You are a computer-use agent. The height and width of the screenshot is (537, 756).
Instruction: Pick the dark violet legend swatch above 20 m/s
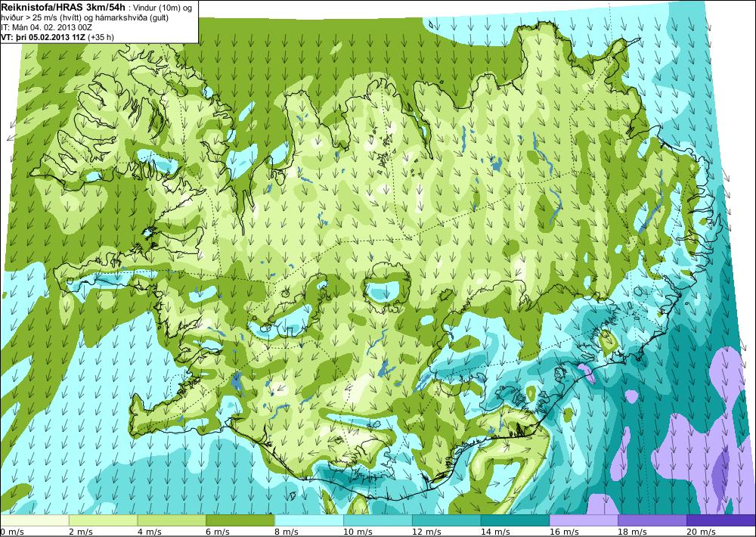tap(721, 520)
